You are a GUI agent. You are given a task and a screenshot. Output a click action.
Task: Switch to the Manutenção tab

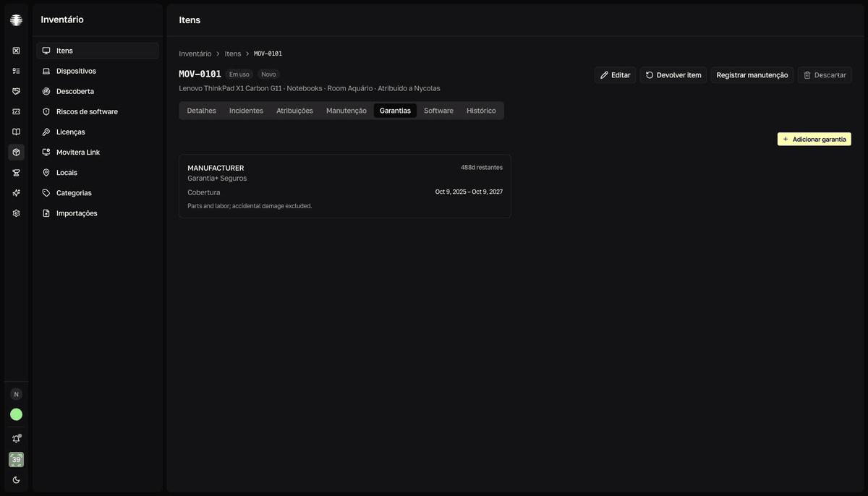[346, 111]
